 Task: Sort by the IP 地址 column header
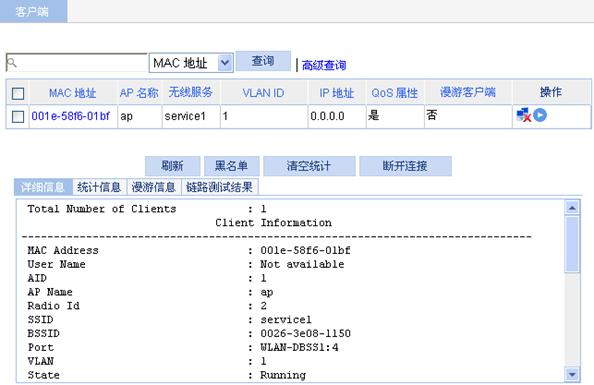(336, 93)
